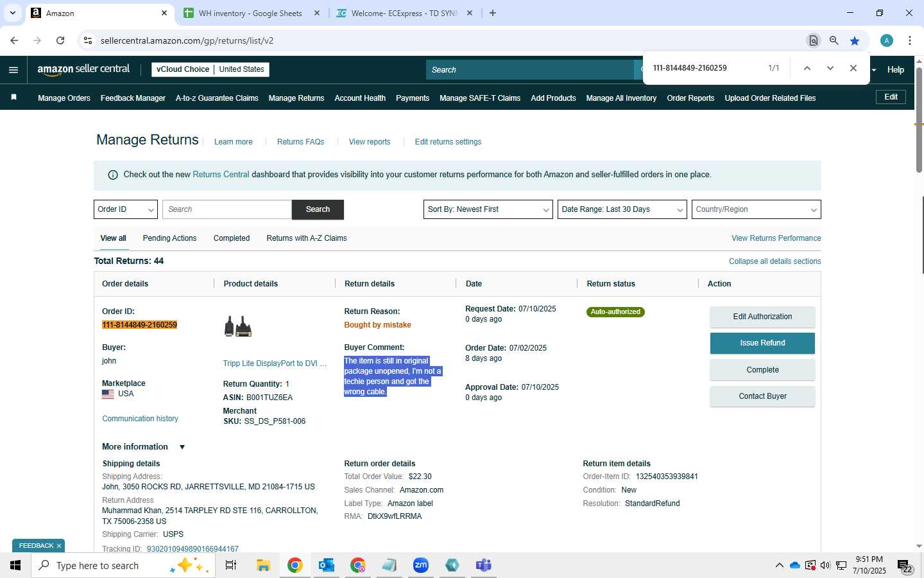
Task: Collapse the More information section
Action: coord(182,447)
